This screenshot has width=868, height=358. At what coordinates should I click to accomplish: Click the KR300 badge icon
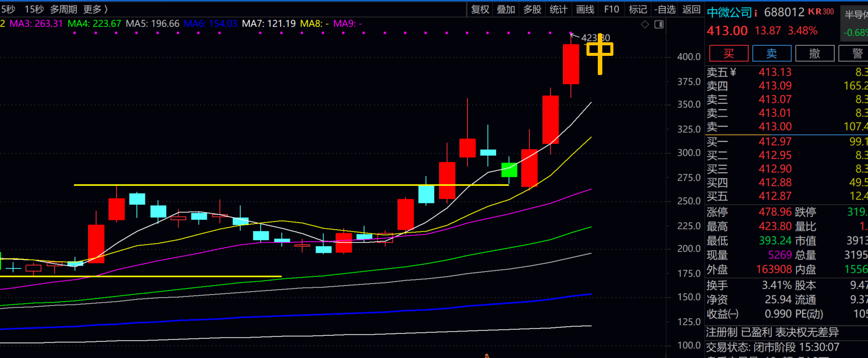[x=821, y=12]
